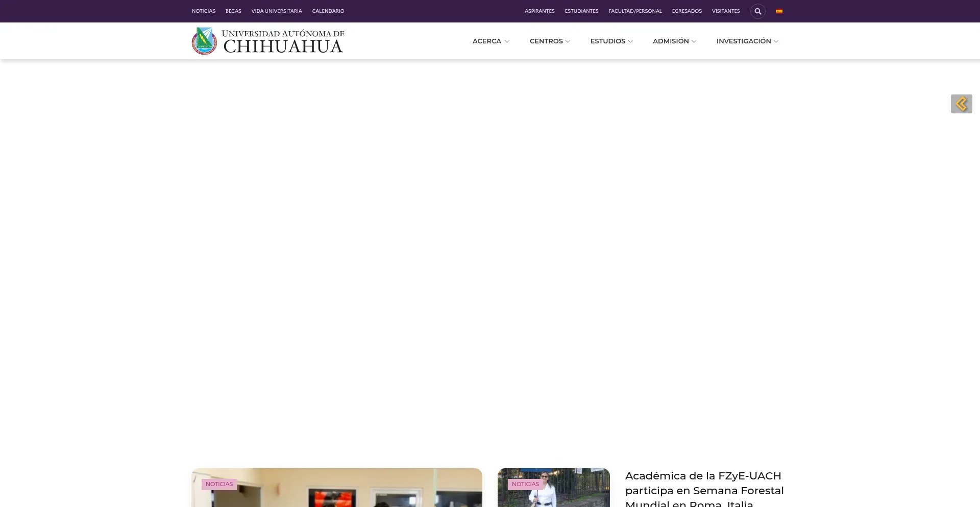Open VIDA UNIVERSITARIA page

(x=277, y=11)
